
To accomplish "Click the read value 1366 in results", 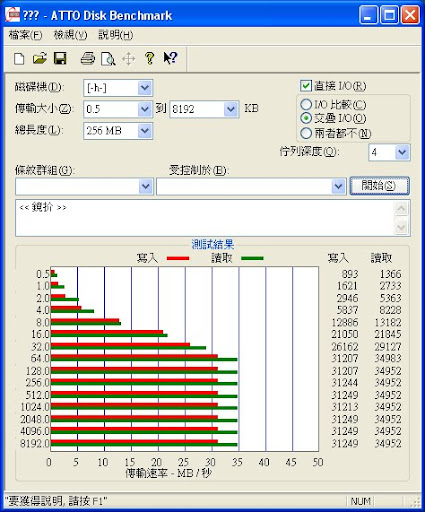I will pyautogui.click(x=390, y=274).
